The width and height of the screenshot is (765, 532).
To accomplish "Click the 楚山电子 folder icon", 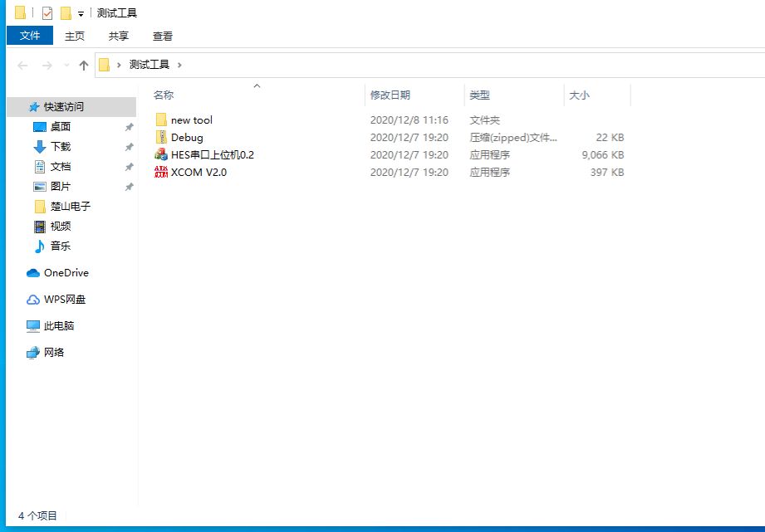I will [40, 207].
